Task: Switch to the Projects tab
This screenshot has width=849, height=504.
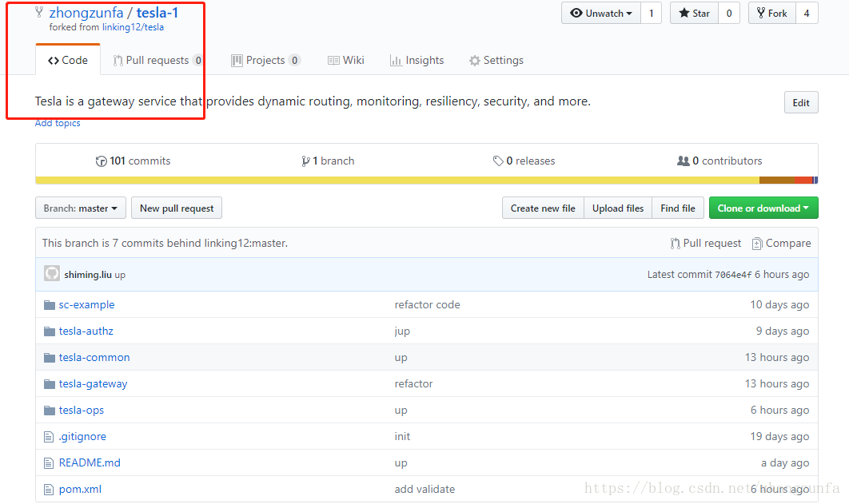Action: tap(266, 60)
